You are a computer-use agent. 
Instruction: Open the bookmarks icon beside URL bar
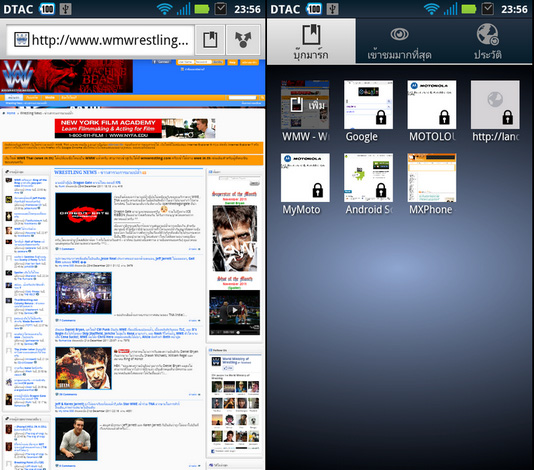(x=210, y=40)
